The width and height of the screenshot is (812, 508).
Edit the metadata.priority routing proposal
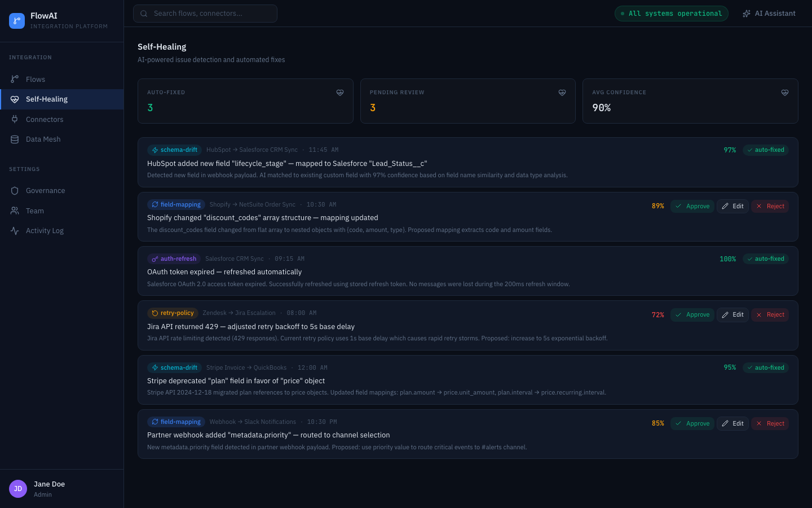point(732,423)
